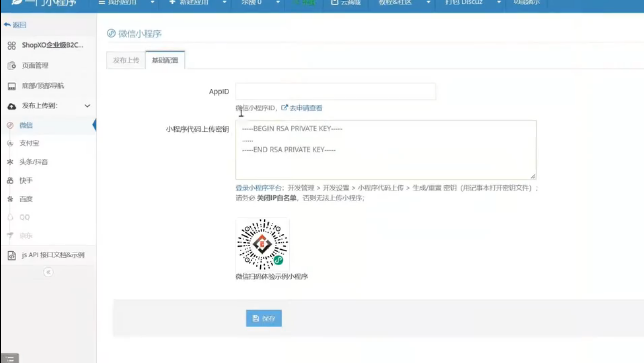Select the QQ platform icon
Screen dimensions: 644x363
10,217
